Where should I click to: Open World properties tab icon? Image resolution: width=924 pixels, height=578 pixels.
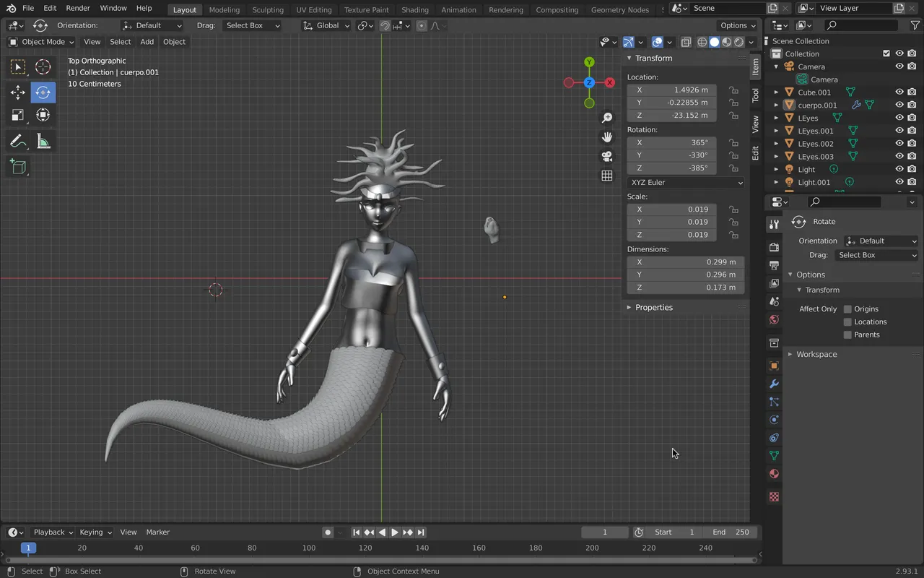click(x=774, y=319)
